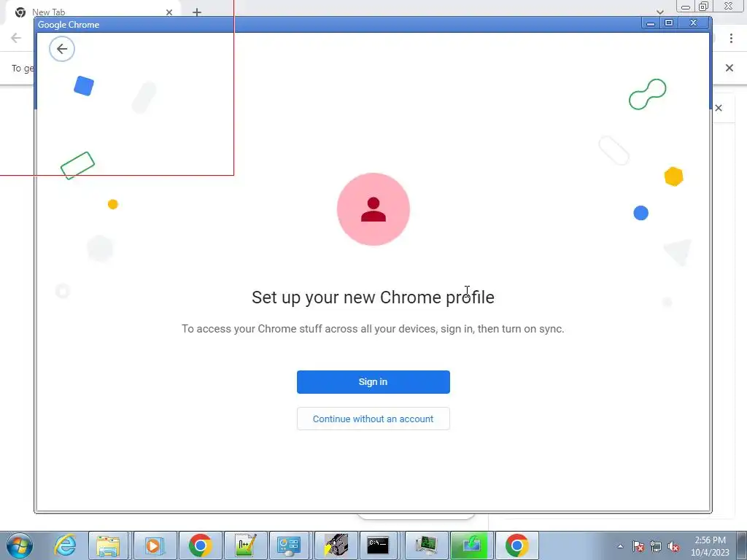
Task: Click the muted volume tray icon
Action: pos(673,546)
